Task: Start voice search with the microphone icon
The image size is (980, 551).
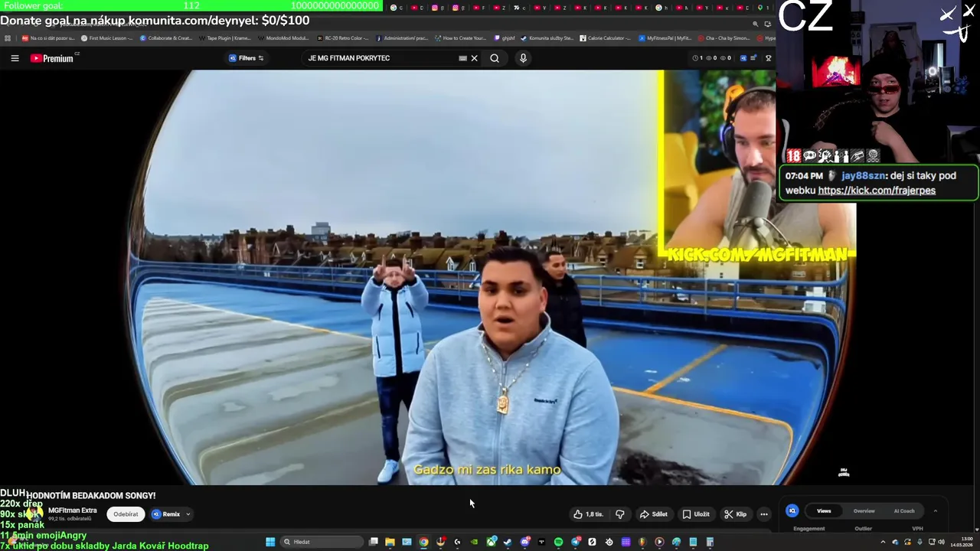Action: tap(523, 58)
